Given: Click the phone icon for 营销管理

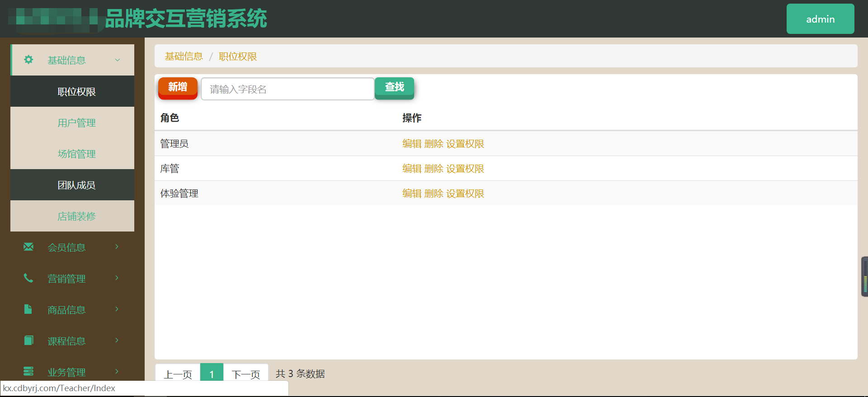Looking at the screenshot, I should point(28,278).
